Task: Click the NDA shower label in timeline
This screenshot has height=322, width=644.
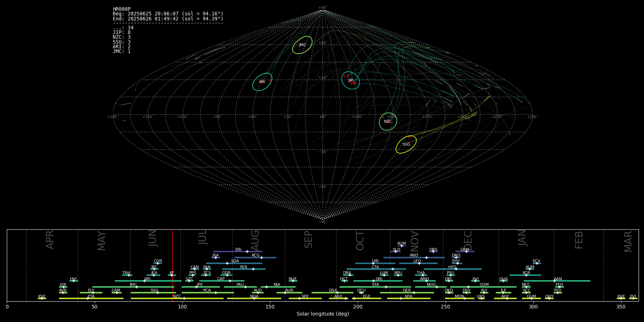Action: tap(254, 297)
